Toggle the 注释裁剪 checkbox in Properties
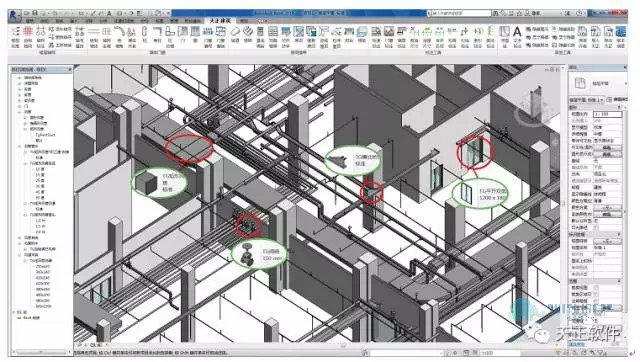This screenshot has width=640, height=362. click(596, 301)
